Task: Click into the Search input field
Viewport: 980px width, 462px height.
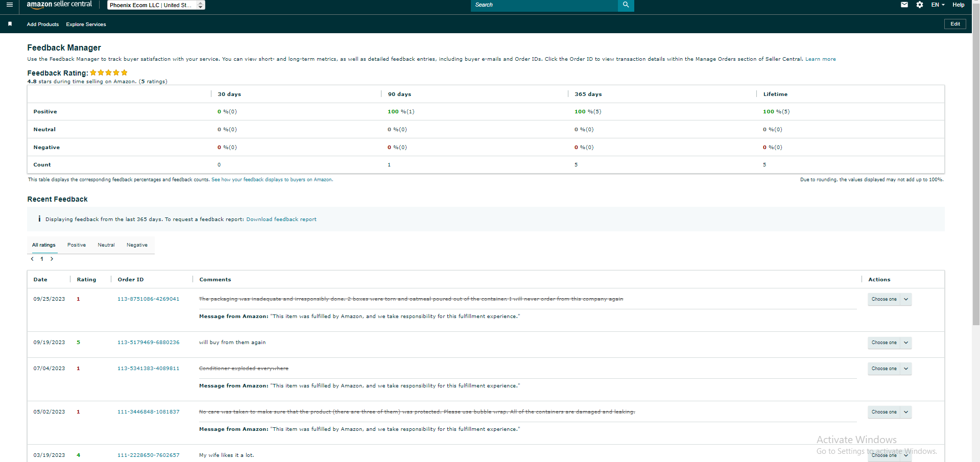Action: click(544, 5)
